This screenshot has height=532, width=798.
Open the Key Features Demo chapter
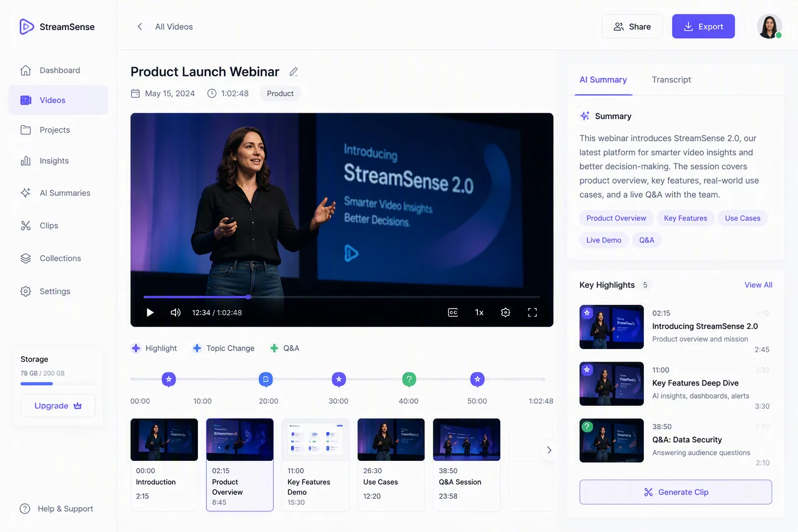(x=315, y=464)
